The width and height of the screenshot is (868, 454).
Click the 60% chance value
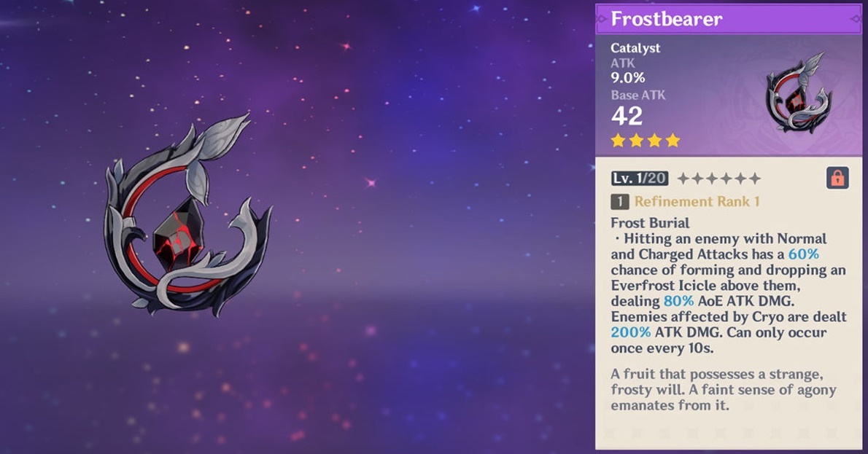click(x=803, y=254)
